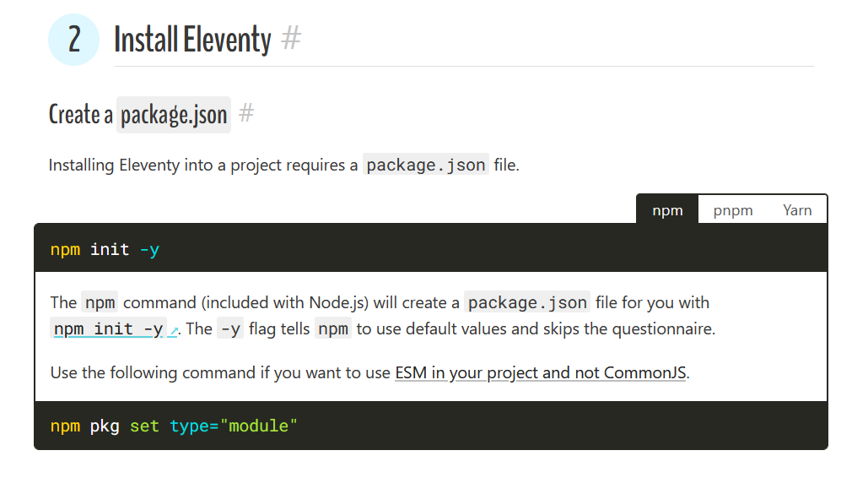Click package.json code before file for you with
The image size is (868, 483).
point(527,302)
